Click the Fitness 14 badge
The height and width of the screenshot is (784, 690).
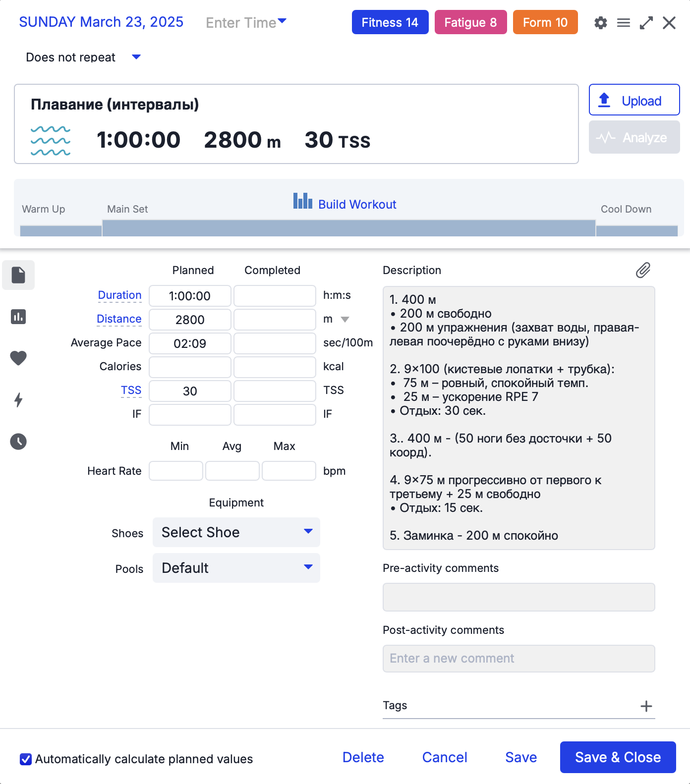pos(390,22)
